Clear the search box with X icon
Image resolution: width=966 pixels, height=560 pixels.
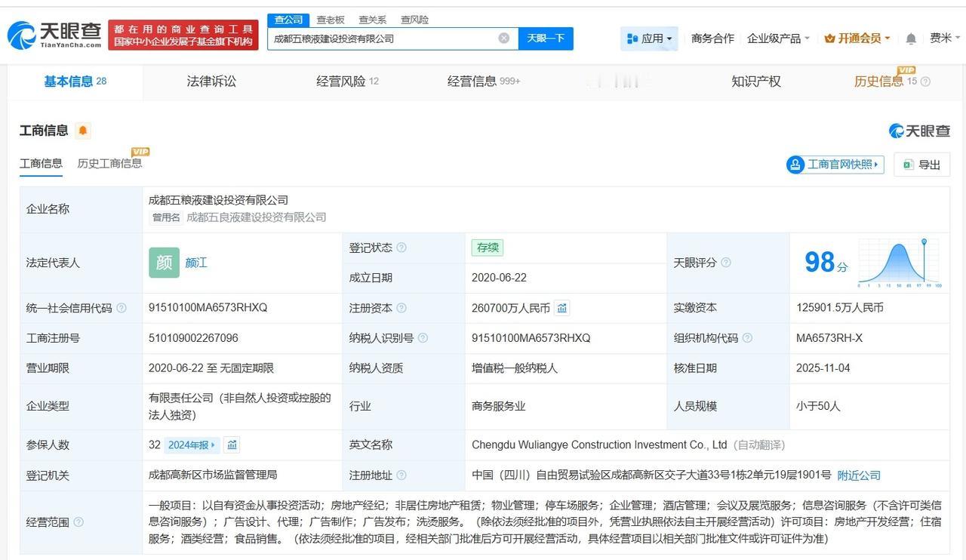503,38
